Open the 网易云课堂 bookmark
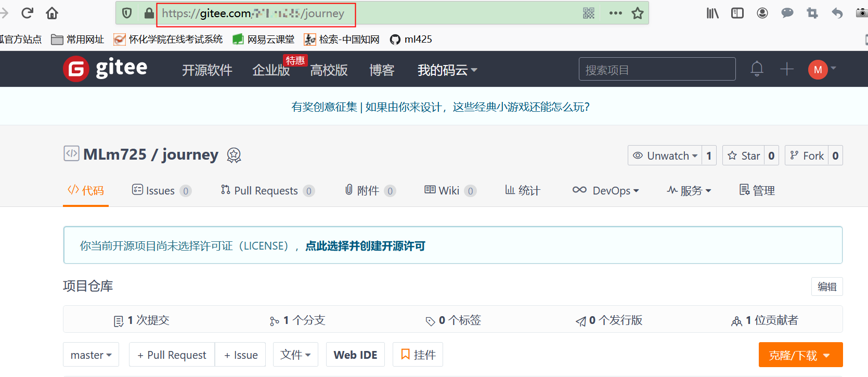This screenshot has height=377, width=868. coord(264,40)
